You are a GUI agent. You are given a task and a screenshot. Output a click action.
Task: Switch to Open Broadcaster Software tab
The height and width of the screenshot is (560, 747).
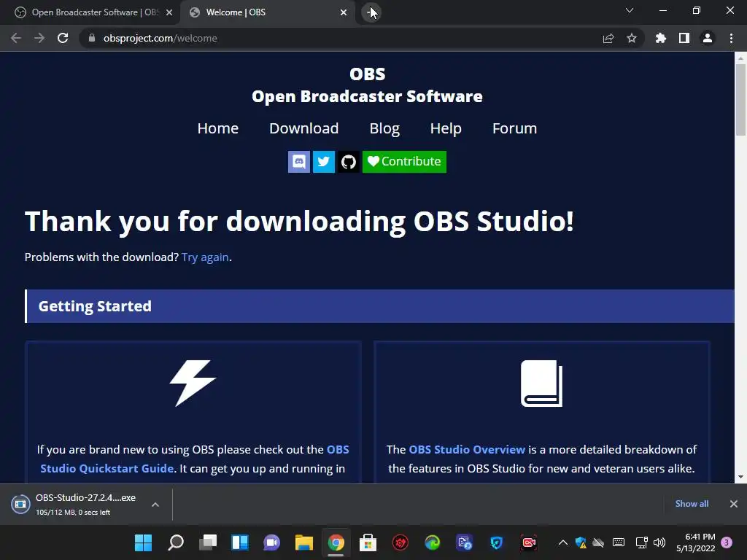pos(90,12)
